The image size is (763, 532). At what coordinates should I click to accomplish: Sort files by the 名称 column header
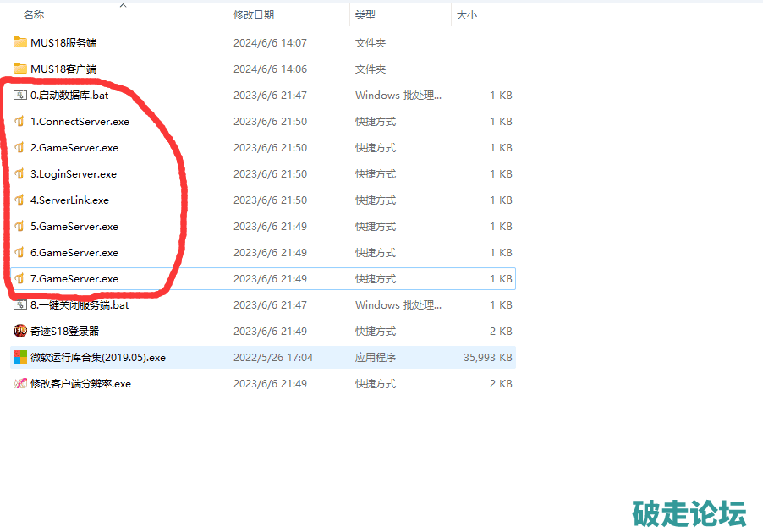coord(34,15)
